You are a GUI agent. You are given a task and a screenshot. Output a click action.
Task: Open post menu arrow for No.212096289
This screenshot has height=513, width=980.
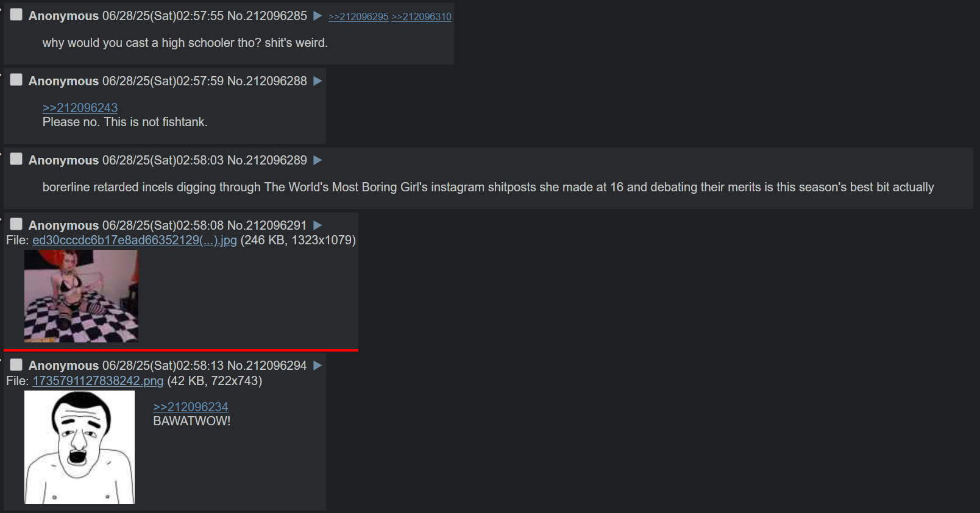click(x=318, y=160)
